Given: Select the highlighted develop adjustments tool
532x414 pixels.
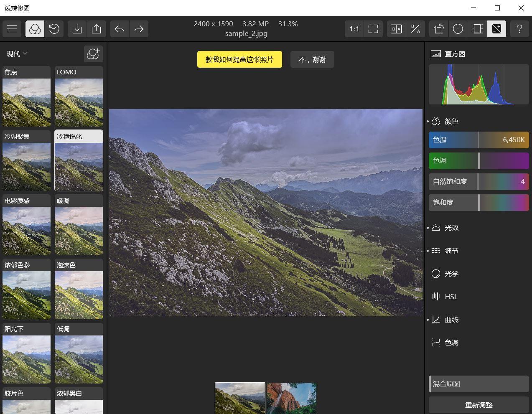Looking at the screenshot, I should pyautogui.click(x=496, y=29).
